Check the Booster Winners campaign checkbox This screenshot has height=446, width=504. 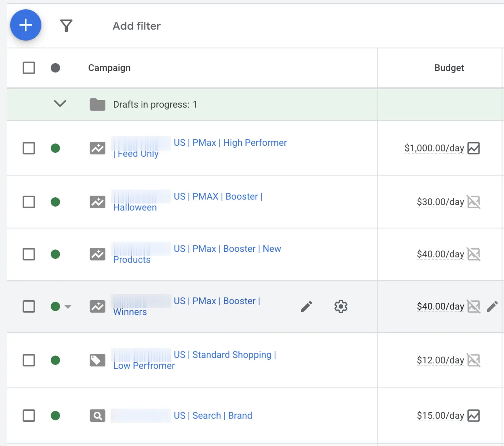click(29, 306)
